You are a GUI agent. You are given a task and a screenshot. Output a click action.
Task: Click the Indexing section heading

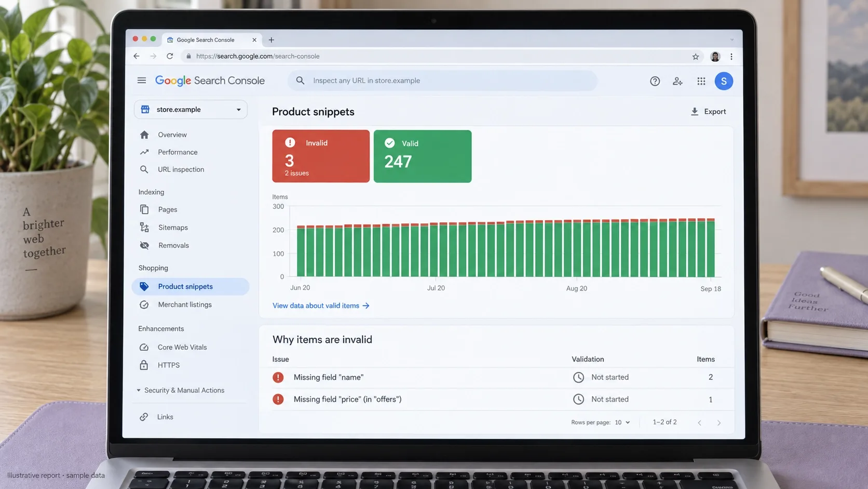[x=151, y=192]
